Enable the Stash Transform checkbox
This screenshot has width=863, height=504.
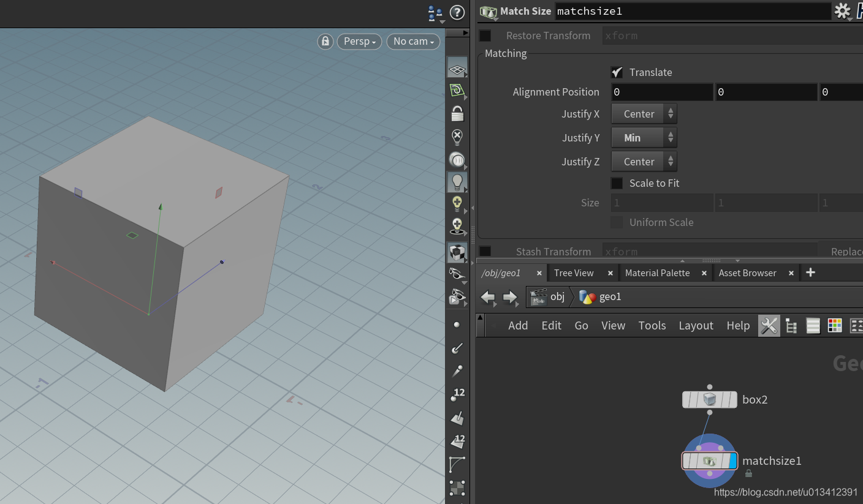tap(485, 251)
